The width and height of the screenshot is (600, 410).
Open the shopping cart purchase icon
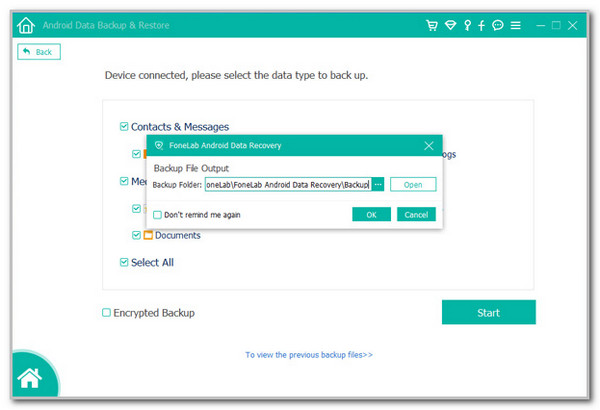(432, 25)
